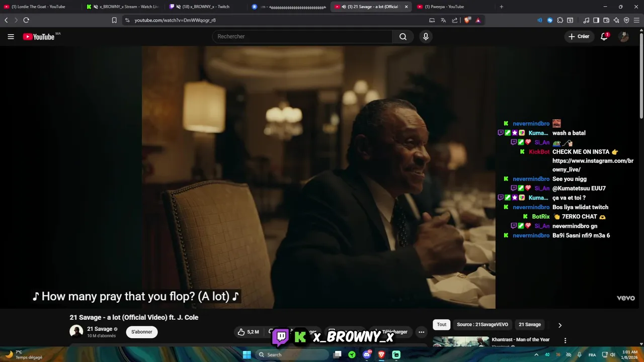Bookmark this page icon in address bar
This screenshot has width=644, height=362.
click(x=114, y=20)
